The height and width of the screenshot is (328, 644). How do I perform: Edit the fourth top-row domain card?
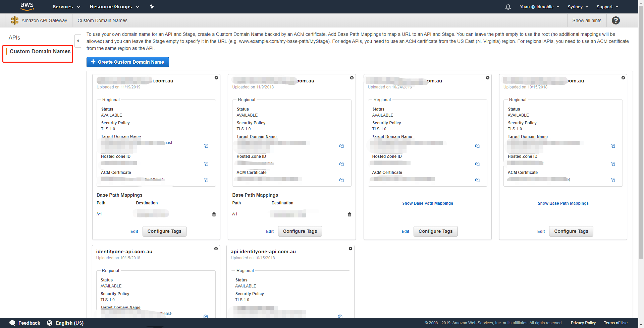tap(541, 232)
